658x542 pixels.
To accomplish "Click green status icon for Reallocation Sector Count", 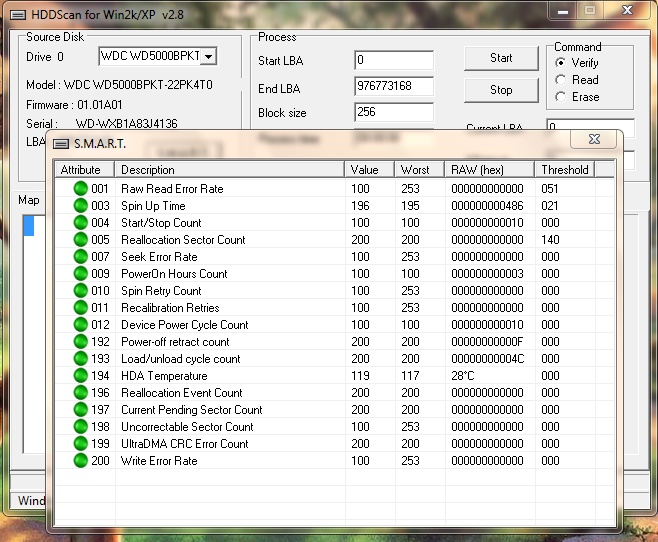I will pos(80,240).
